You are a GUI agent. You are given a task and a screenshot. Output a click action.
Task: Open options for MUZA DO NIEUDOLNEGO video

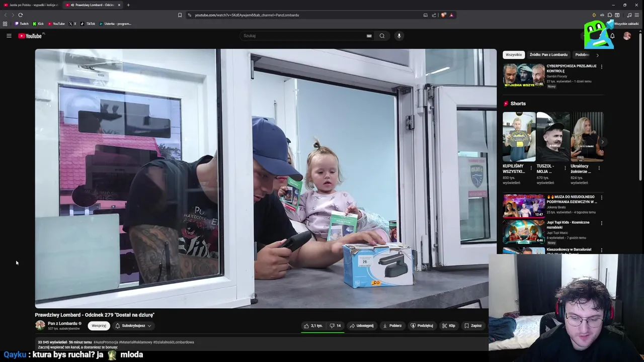pyautogui.click(x=601, y=198)
